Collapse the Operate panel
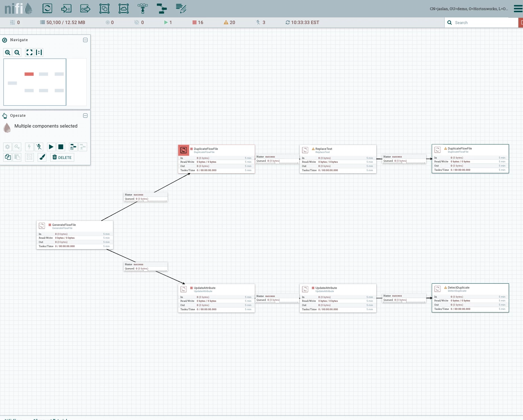Image resolution: width=523 pixels, height=420 pixels. click(x=85, y=116)
